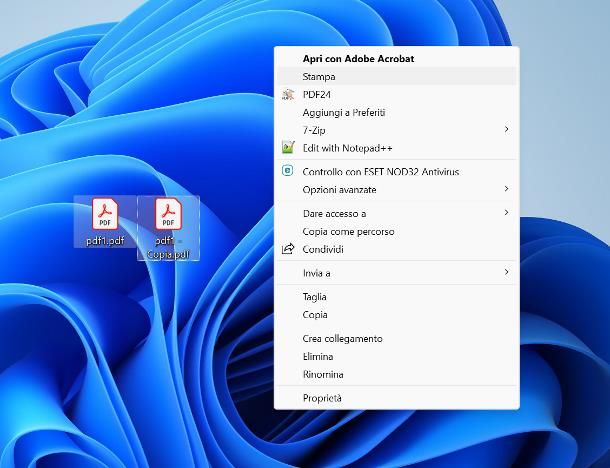Expand the Dare accesso a submenu arrow
This screenshot has width=610, height=468.
coord(506,213)
